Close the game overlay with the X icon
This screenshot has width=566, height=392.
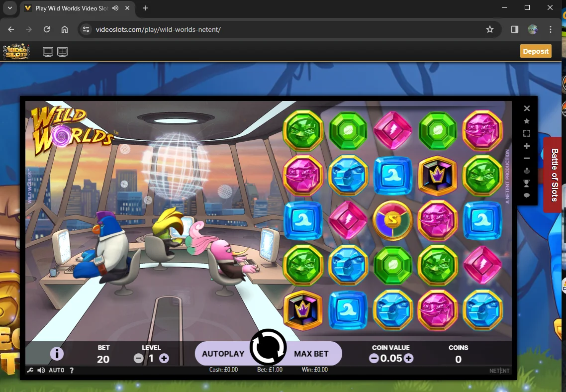click(527, 108)
